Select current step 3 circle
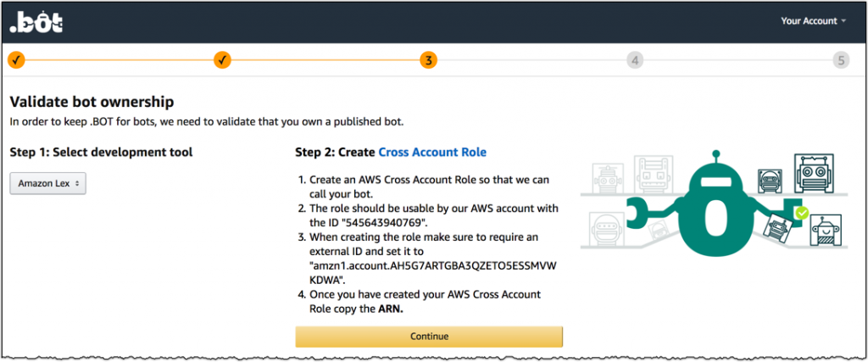This screenshot has height=362, width=868. [428, 60]
